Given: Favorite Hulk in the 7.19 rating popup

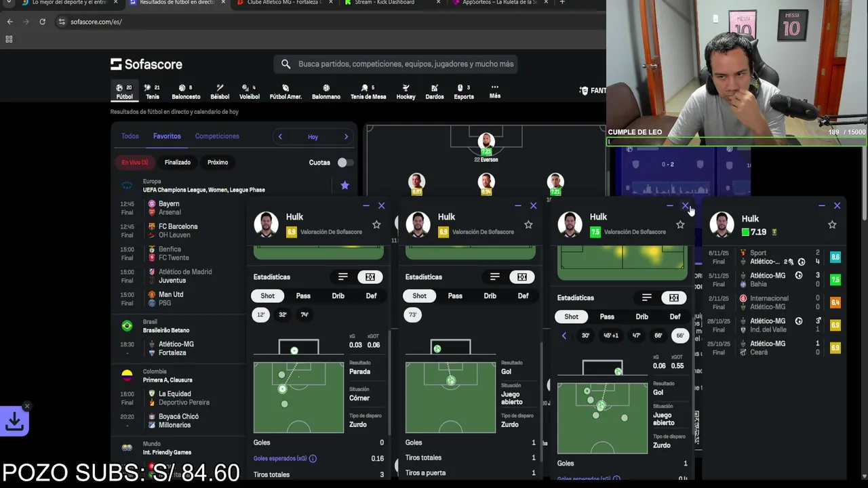Looking at the screenshot, I should click(832, 224).
